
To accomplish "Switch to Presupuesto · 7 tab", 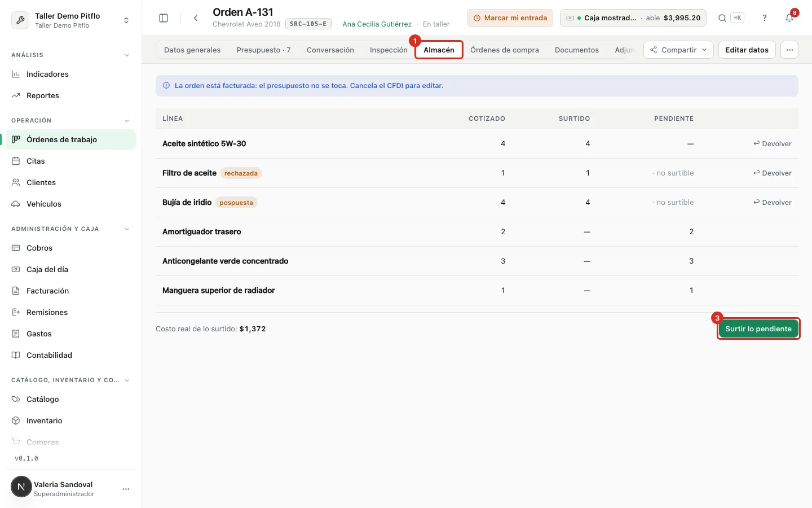I will [x=263, y=50].
